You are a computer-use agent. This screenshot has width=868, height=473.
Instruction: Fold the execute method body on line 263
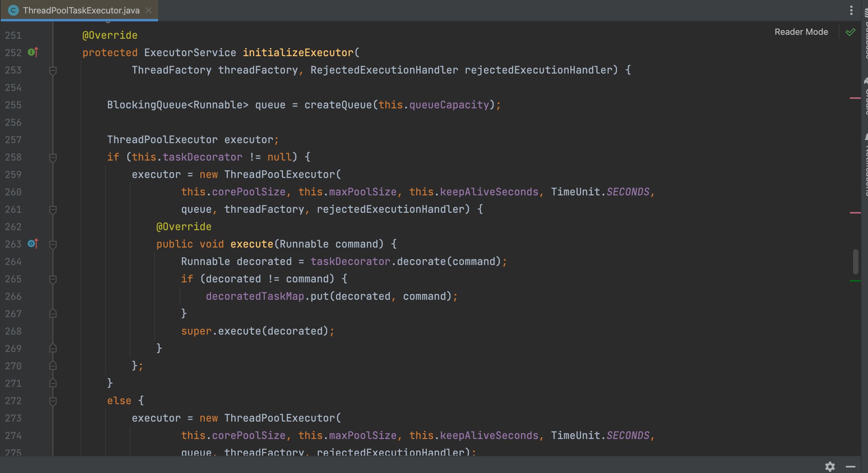pos(53,244)
